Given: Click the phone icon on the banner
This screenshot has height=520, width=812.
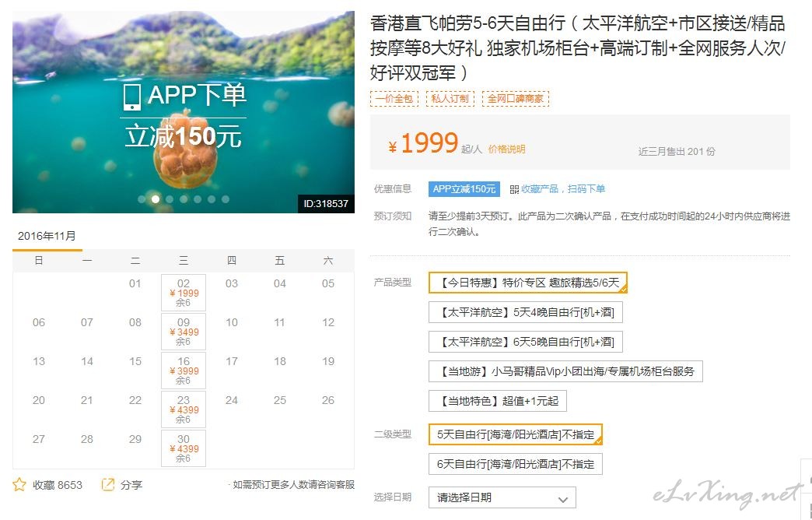Looking at the screenshot, I should [132, 97].
